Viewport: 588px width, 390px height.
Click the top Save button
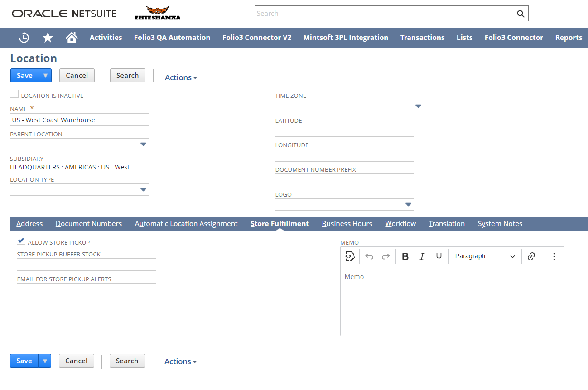pos(24,76)
